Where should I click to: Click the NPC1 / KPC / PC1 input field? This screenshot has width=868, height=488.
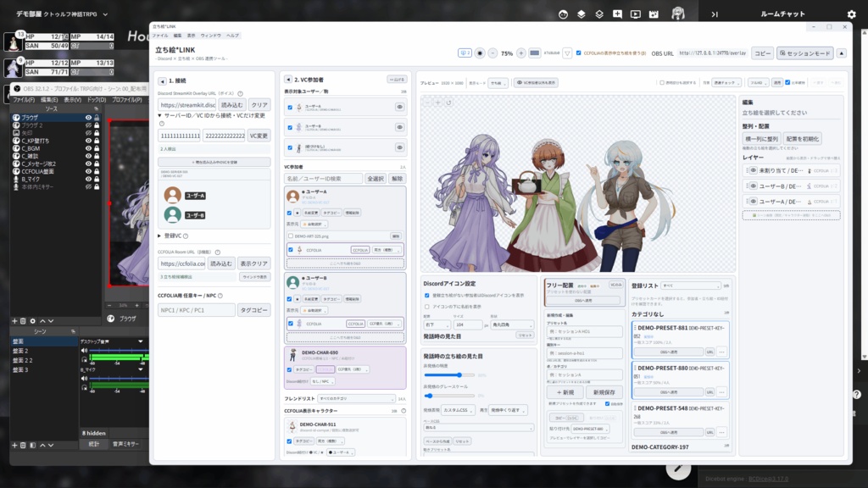pos(197,310)
